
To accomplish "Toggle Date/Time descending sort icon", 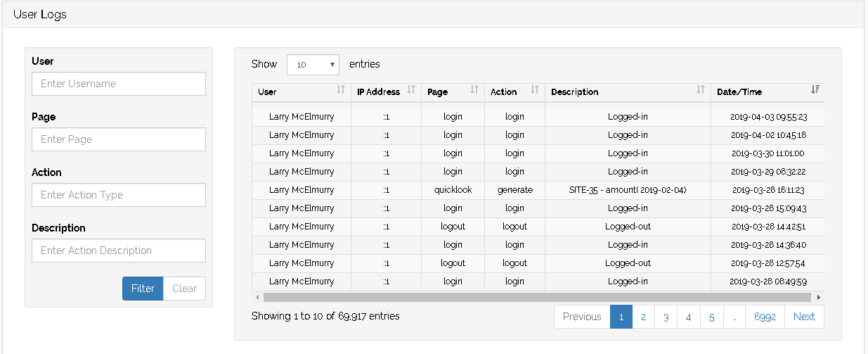I will (815, 90).
